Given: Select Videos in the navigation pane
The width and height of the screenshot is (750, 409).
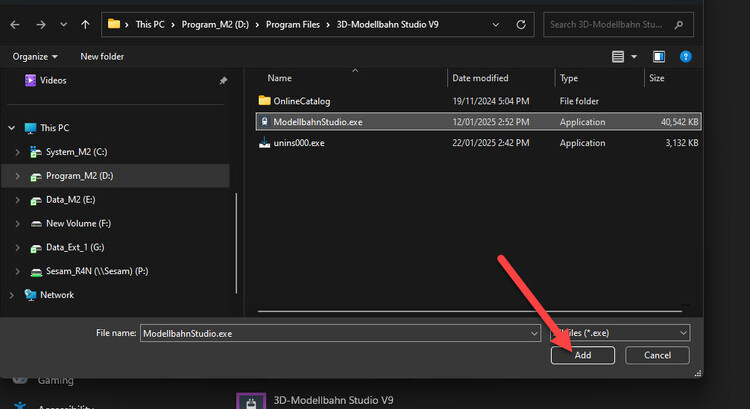Looking at the screenshot, I should 53,80.
